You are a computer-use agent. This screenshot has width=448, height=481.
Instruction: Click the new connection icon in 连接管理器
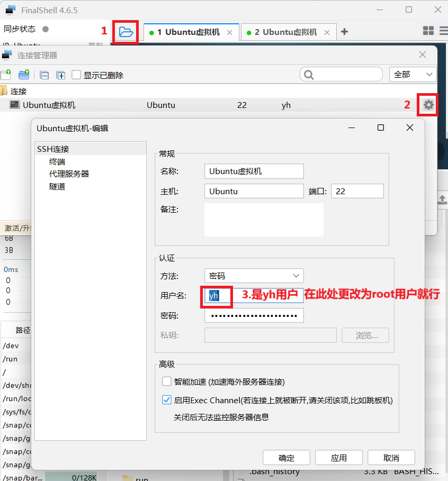click(x=5, y=75)
